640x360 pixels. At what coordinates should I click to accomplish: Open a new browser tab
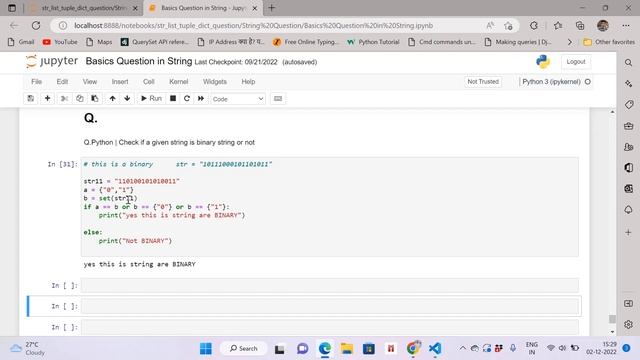[x=271, y=8]
